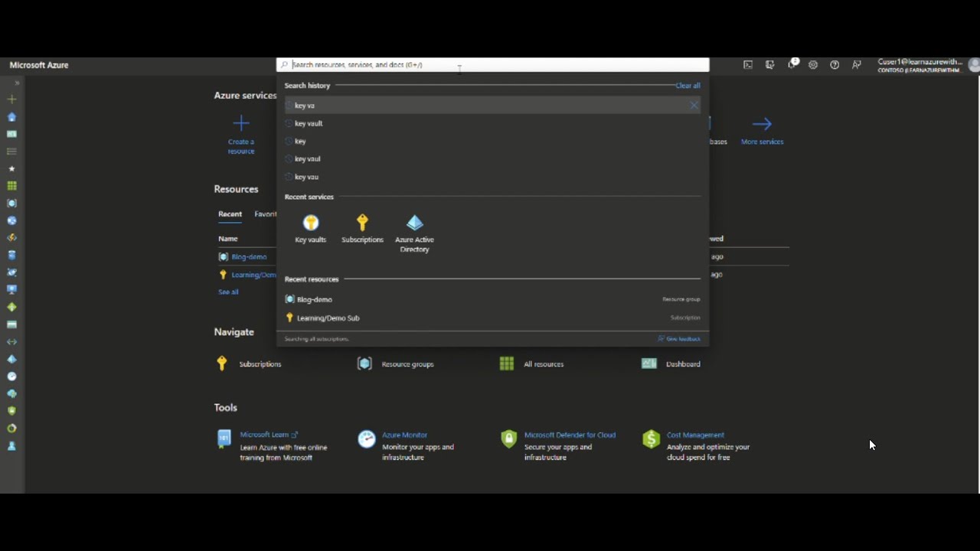Open Virtual machines icon in sidebar
This screenshot has width=980, height=551.
(x=11, y=290)
